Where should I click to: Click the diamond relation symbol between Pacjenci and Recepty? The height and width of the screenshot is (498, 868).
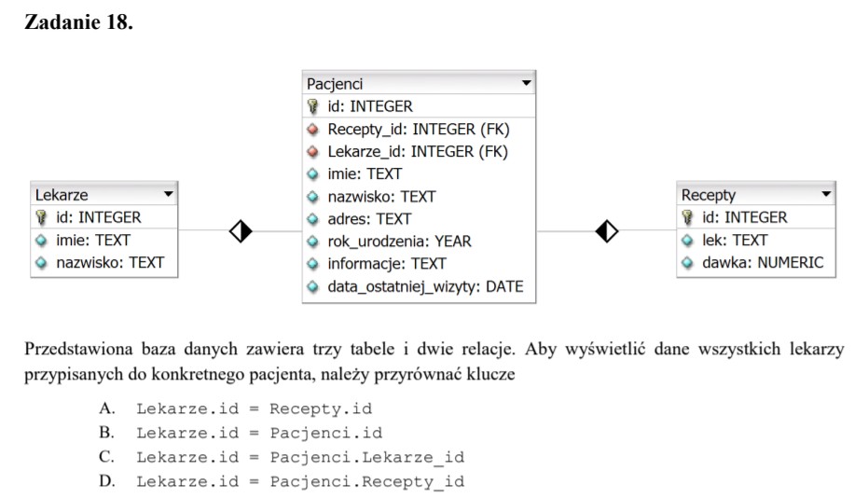tap(607, 230)
